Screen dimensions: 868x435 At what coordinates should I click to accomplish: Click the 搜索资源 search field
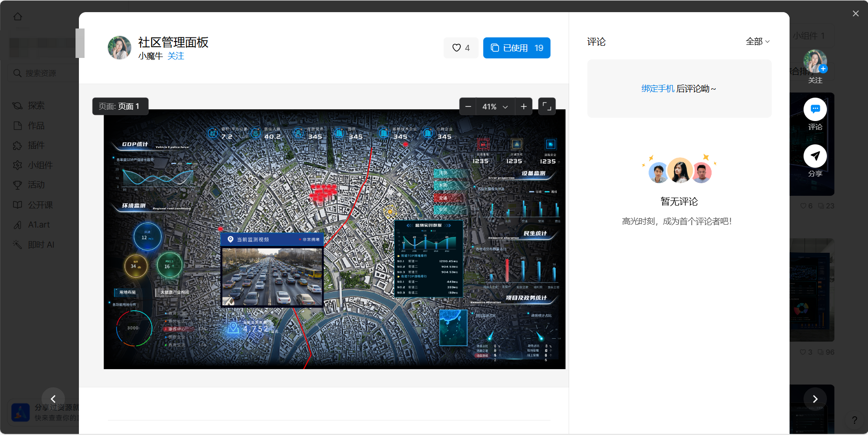(43, 73)
